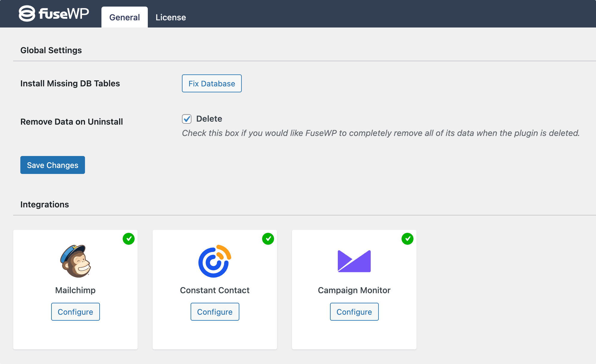Image resolution: width=596 pixels, height=364 pixels.
Task: Configure the Campaign Monitor integration
Action: point(354,312)
